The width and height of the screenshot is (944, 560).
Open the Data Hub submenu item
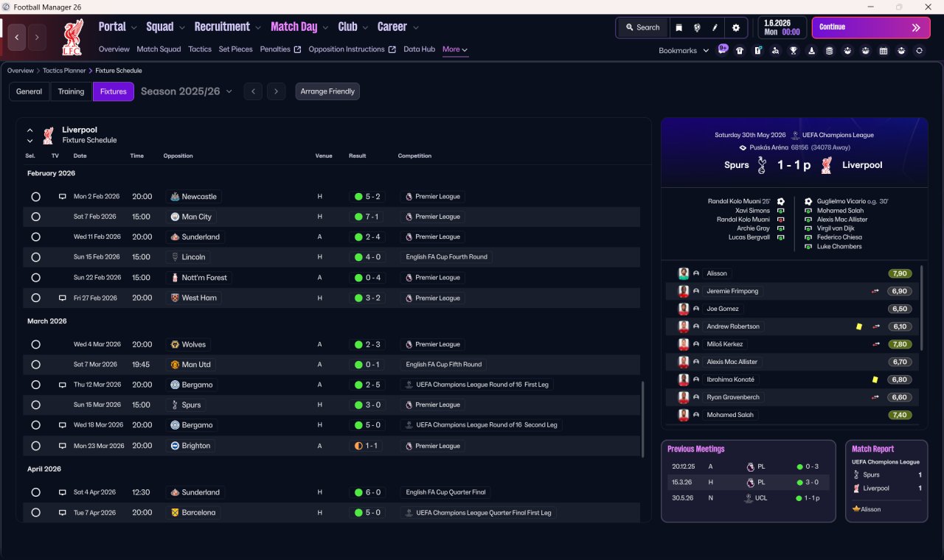point(419,49)
